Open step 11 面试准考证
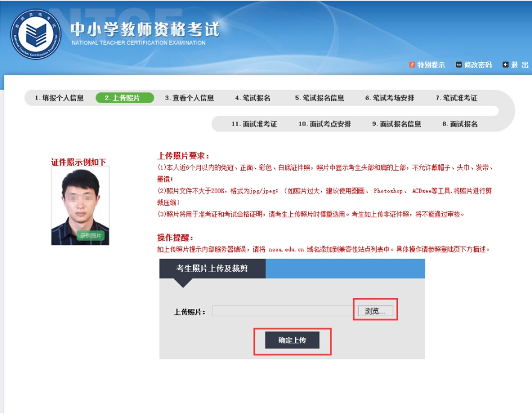This screenshot has height=414, width=532. 254,124
